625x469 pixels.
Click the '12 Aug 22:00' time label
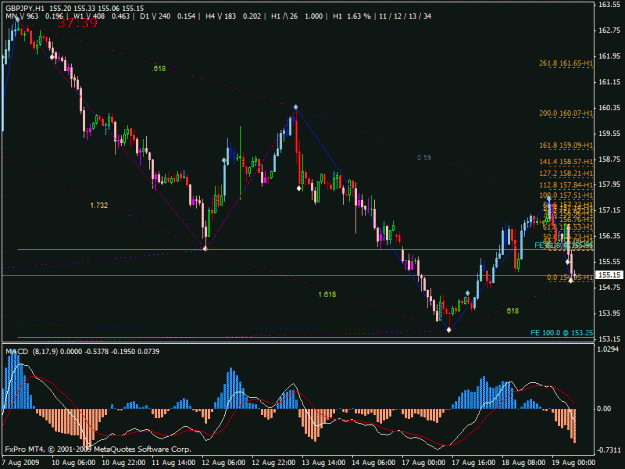(x=273, y=462)
